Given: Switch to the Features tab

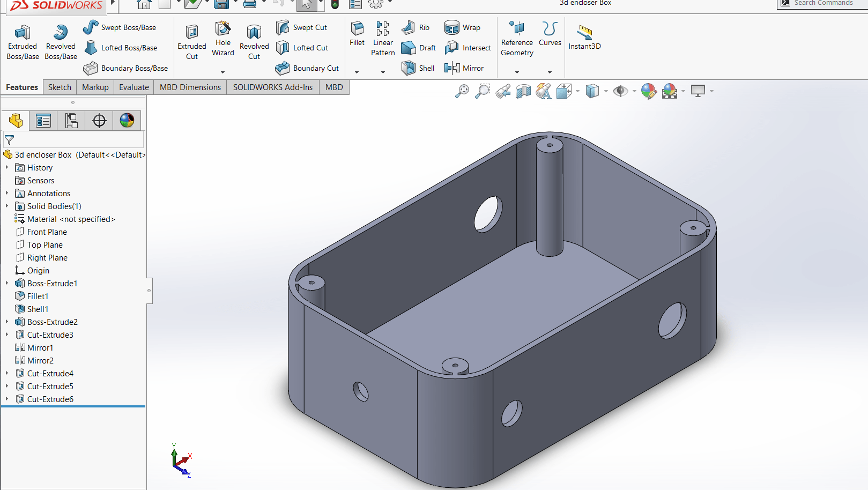Looking at the screenshot, I should 22,87.
